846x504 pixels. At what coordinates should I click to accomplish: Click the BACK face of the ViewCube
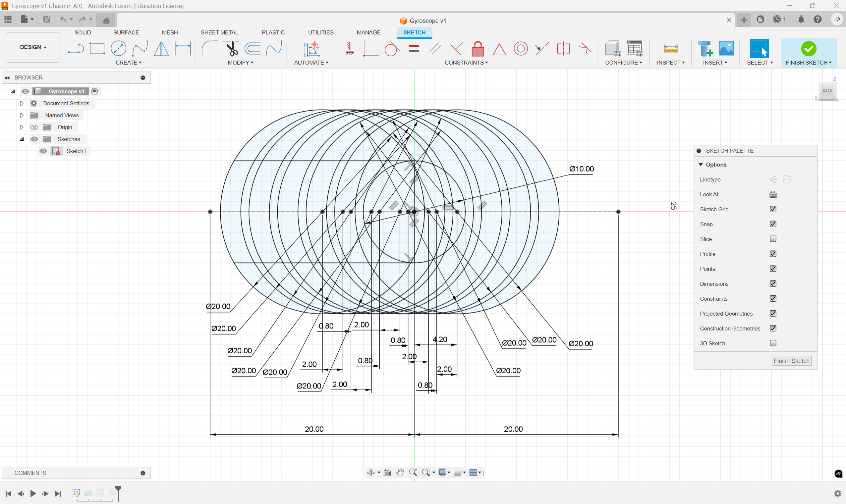click(x=827, y=91)
